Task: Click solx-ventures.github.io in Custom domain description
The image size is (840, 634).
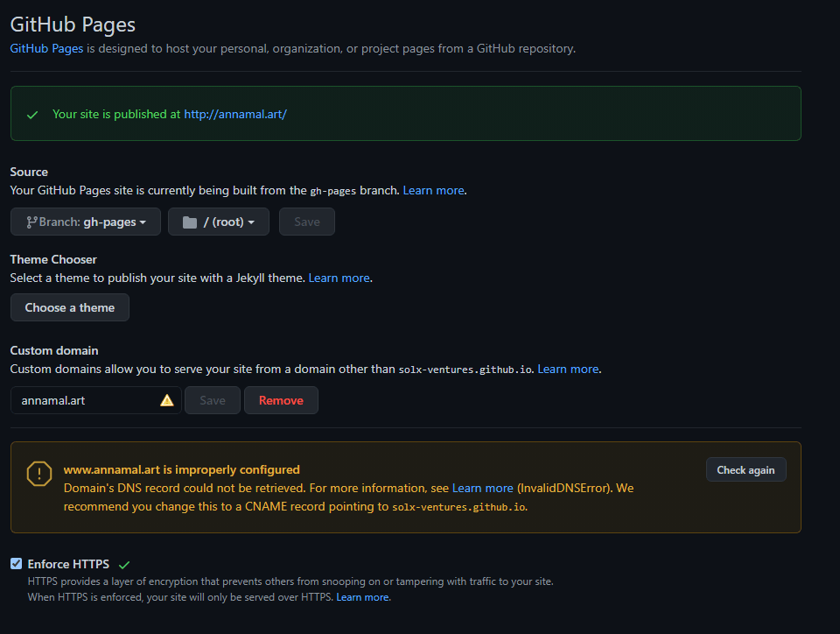Action: pos(465,370)
